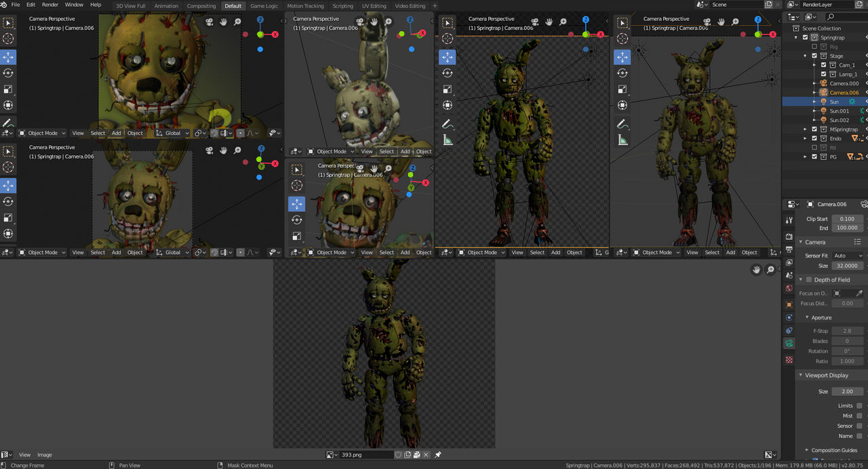Image resolution: width=868 pixels, height=469 pixels.
Task: Switch to the Scripting workspace tab
Action: pyautogui.click(x=342, y=5)
